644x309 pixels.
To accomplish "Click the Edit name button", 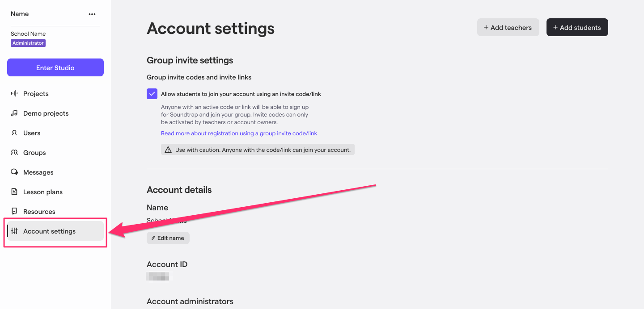I will tap(168, 238).
